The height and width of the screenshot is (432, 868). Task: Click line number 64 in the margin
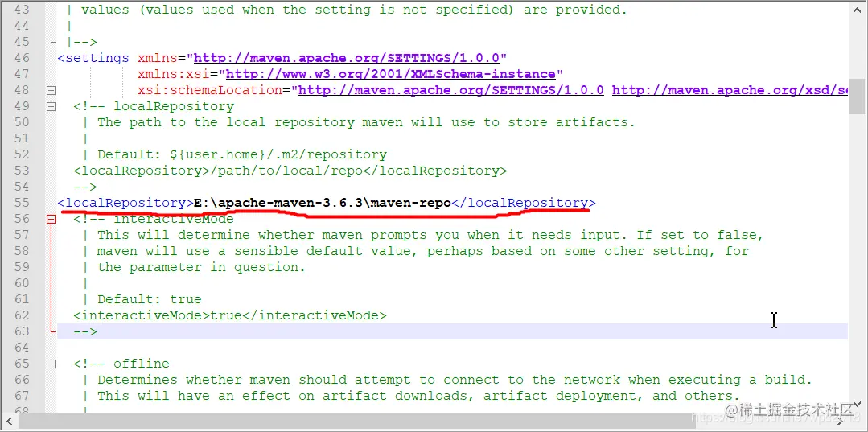22,348
